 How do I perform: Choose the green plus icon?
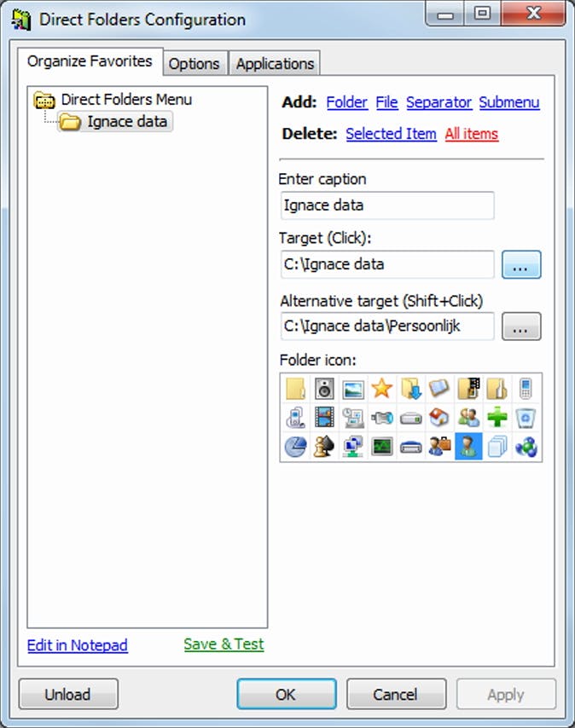tap(497, 418)
